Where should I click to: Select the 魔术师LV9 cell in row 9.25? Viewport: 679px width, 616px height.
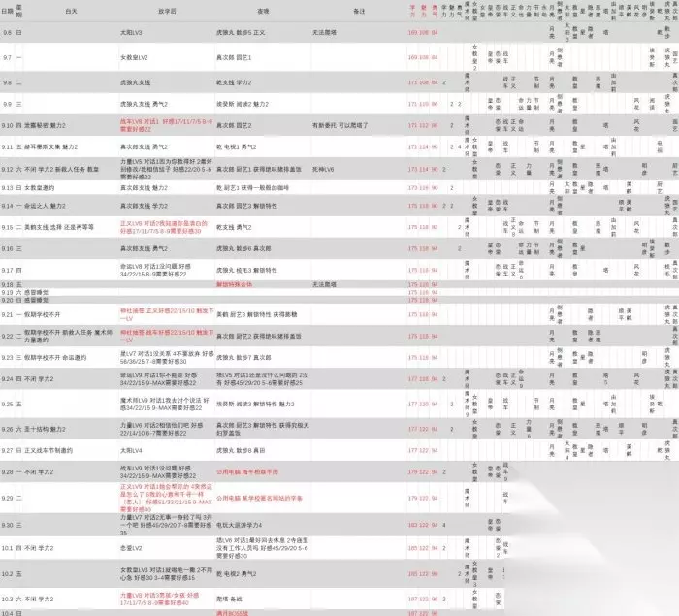pos(165,404)
